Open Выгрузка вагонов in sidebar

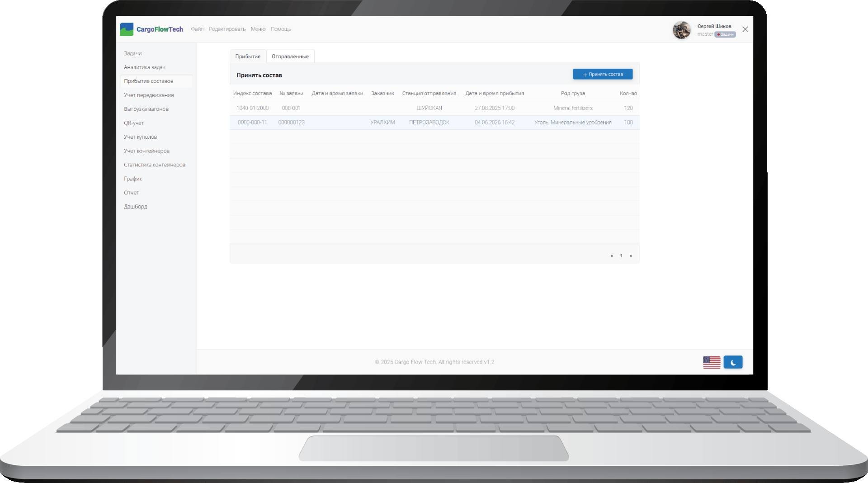click(x=146, y=109)
